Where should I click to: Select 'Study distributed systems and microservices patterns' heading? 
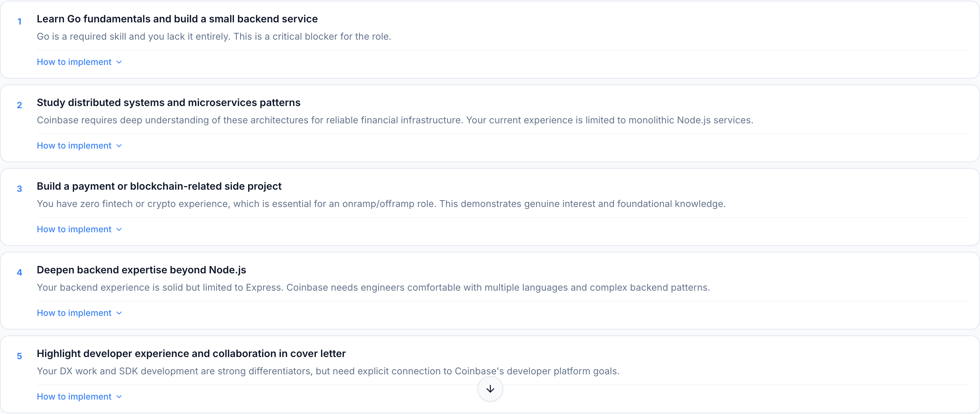(168, 103)
